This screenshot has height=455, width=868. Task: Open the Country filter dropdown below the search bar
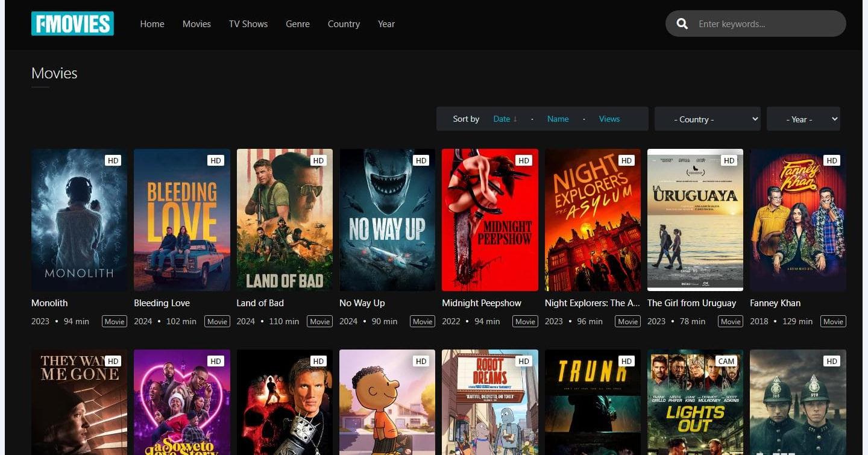pos(708,119)
